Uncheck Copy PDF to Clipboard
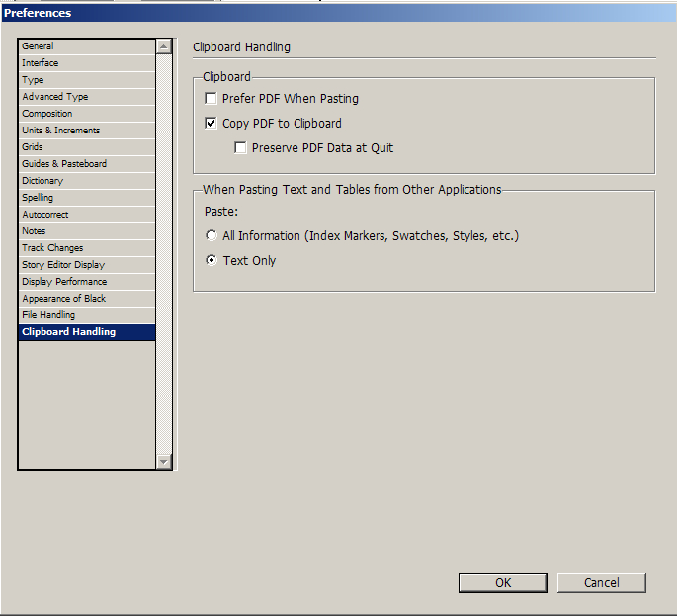Image resolution: width=677 pixels, height=616 pixels. [x=211, y=124]
